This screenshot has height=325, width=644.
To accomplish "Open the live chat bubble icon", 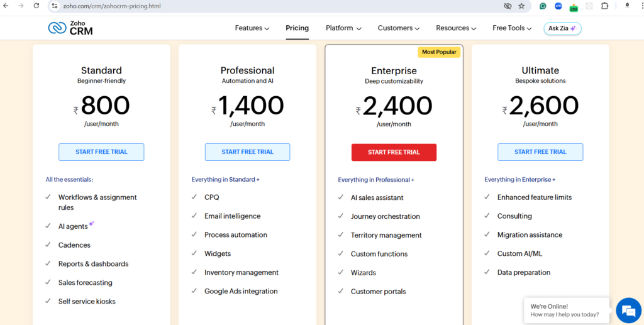I will coord(628,311).
